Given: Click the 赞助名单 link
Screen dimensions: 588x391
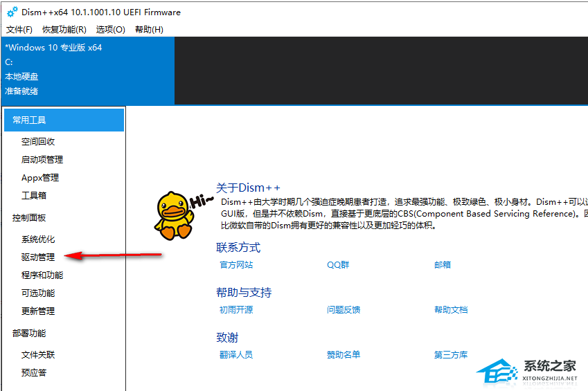Looking at the screenshot, I should click(x=344, y=354).
